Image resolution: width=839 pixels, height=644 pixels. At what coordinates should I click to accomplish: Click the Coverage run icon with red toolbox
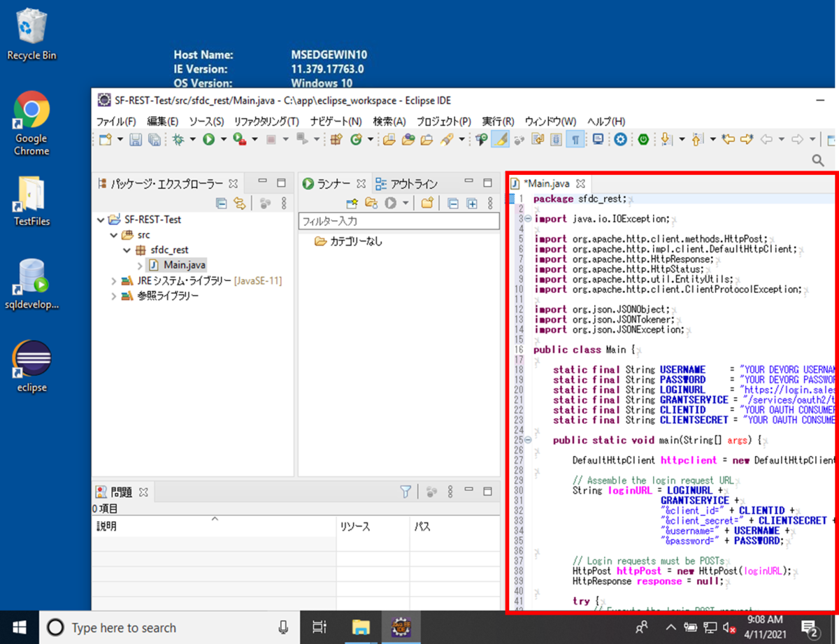[239, 140]
